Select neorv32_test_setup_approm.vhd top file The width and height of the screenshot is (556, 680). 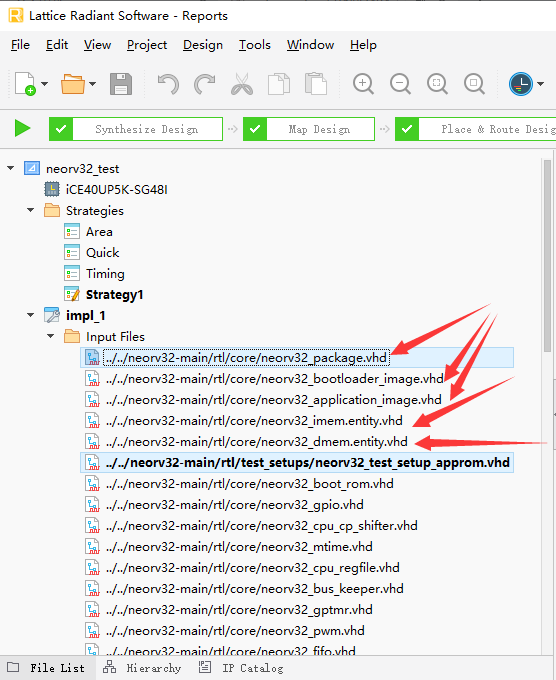click(307, 462)
